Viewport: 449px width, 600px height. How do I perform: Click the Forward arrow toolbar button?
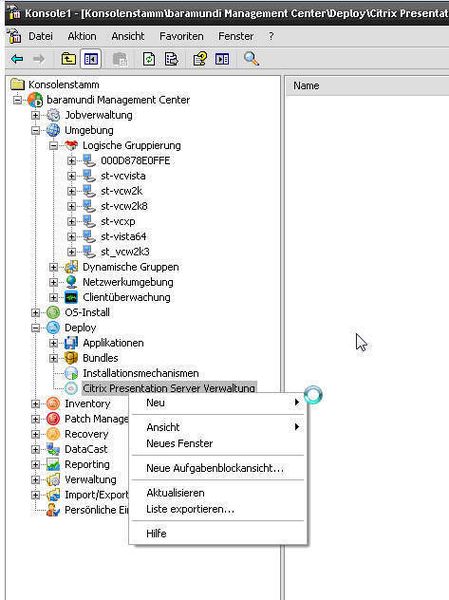[39, 59]
